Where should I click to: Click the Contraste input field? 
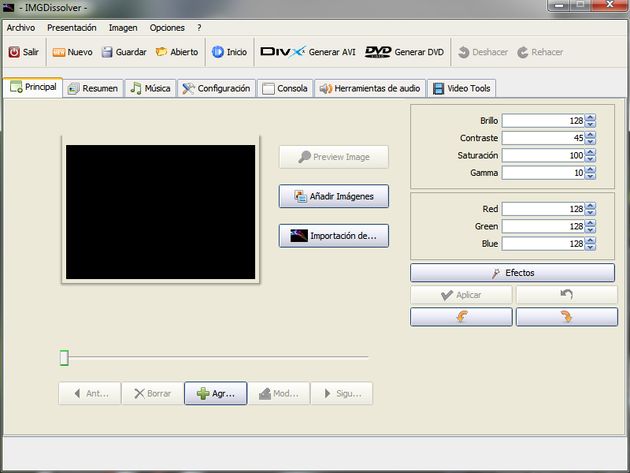pyautogui.click(x=544, y=138)
